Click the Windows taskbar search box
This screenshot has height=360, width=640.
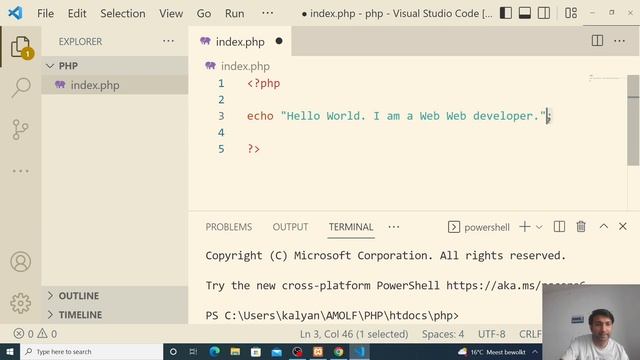tap(91, 351)
